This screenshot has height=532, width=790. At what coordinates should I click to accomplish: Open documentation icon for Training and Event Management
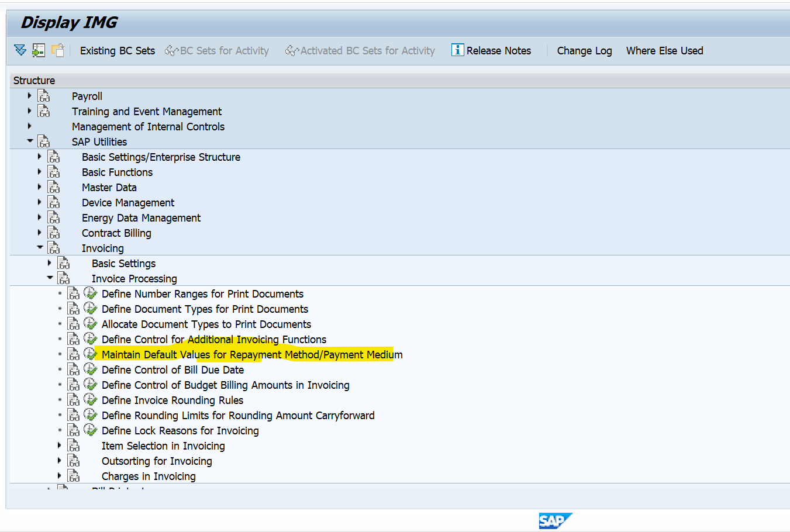point(44,111)
